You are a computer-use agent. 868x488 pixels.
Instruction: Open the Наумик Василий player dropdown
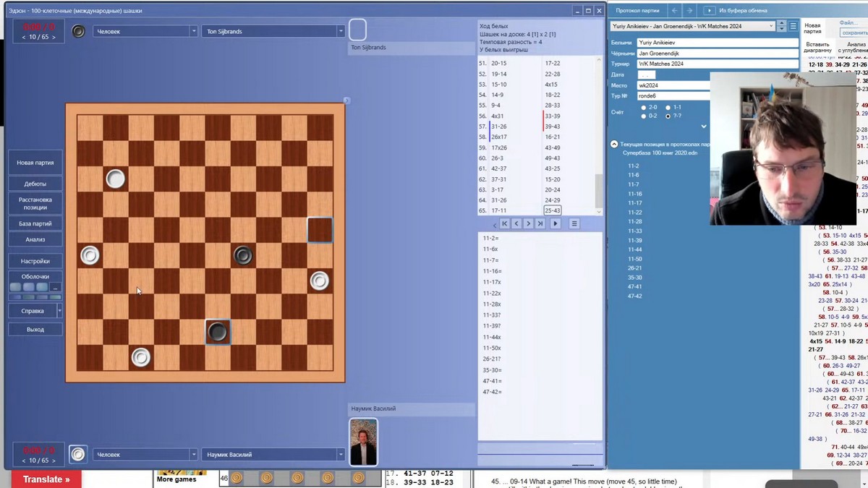273,455
